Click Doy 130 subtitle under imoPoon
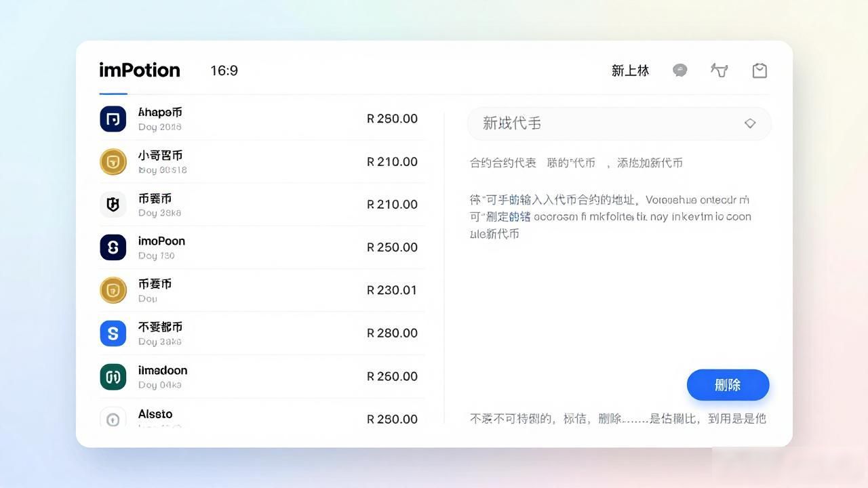The height and width of the screenshot is (488, 868). click(156, 256)
